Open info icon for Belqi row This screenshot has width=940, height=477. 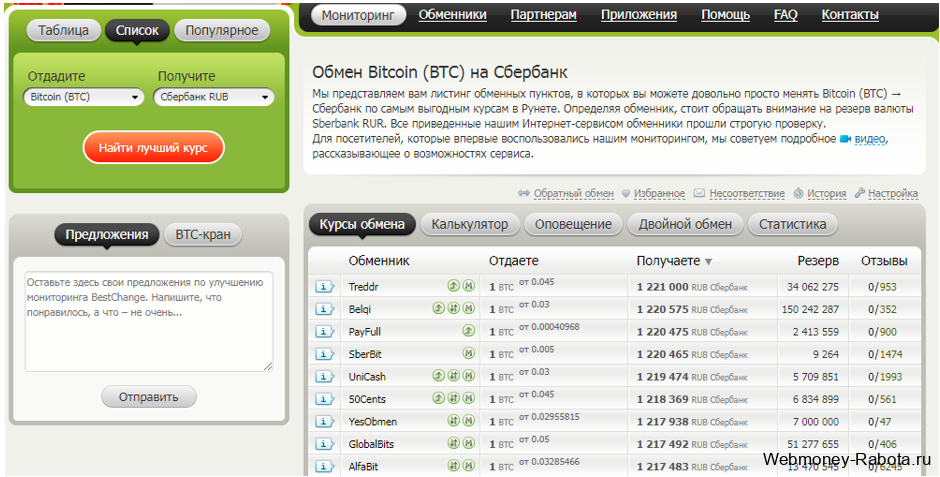tap(324, 309)
